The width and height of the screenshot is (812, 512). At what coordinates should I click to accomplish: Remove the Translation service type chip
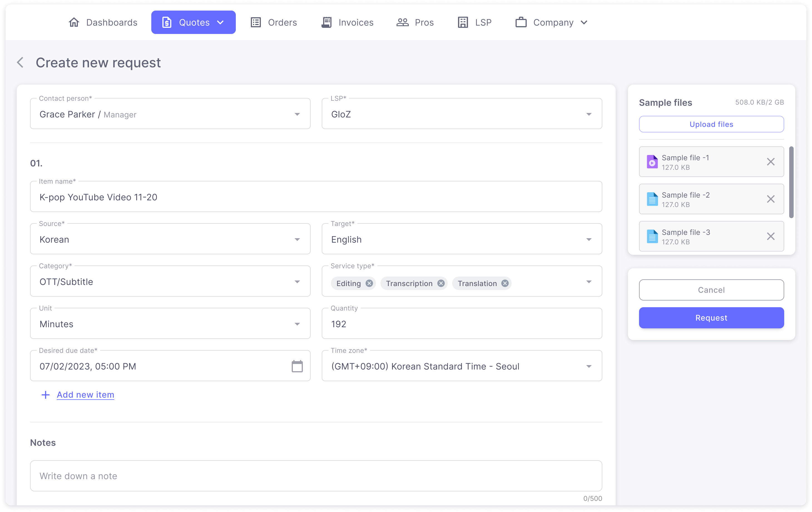(x=505, y=283)
